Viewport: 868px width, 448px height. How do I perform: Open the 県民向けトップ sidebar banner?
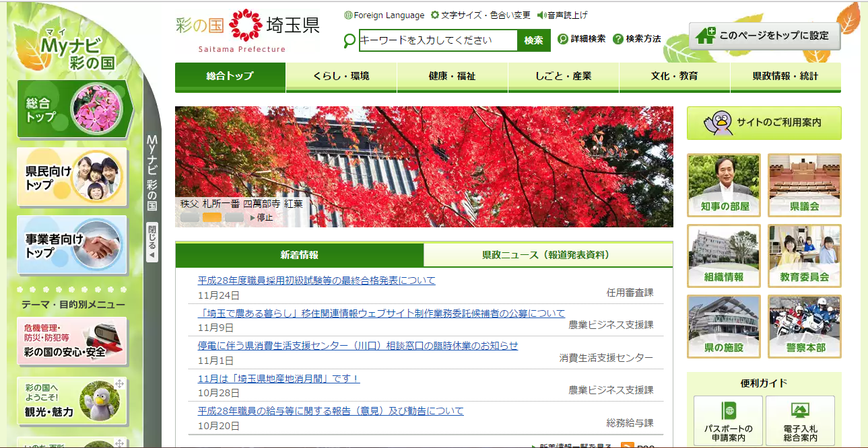click(72, 177)
